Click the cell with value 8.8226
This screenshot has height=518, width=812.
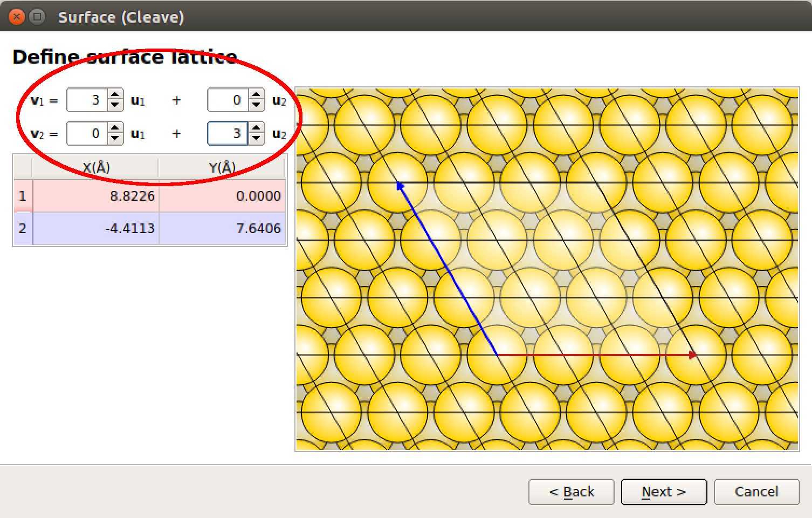[x=96, y=196]
